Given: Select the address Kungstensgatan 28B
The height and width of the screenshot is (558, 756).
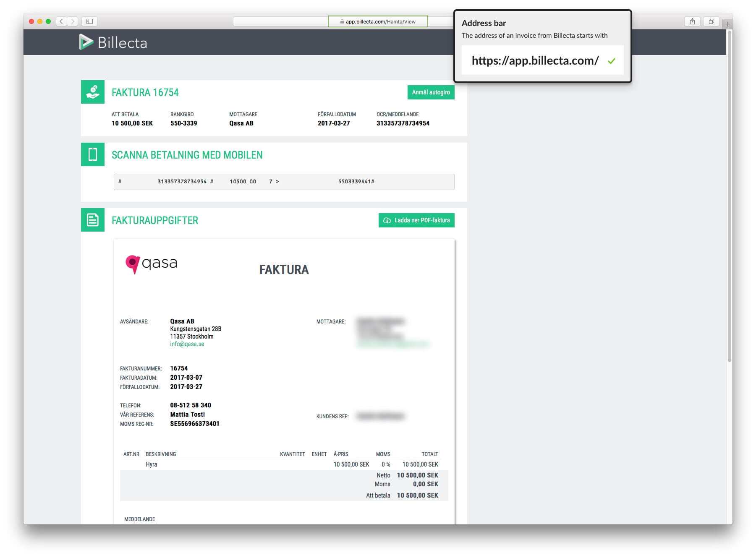Looking at the screenshot, I should (x=196, y=329).
